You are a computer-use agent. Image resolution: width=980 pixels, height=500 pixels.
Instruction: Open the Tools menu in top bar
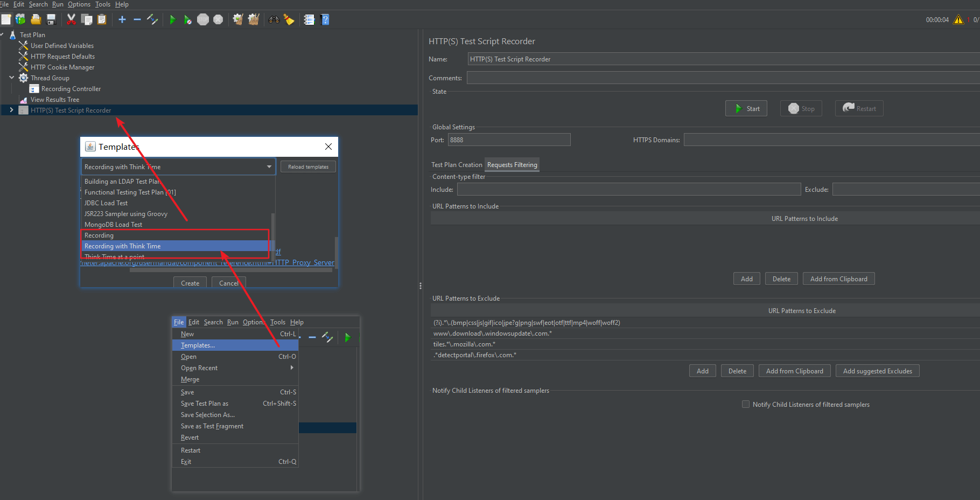pyautogui.click(x=103, y=4)
